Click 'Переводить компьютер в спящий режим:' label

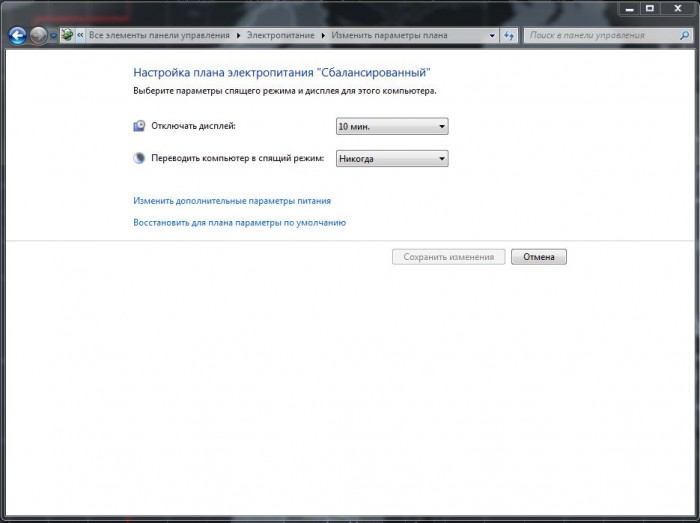click(238, 158)
